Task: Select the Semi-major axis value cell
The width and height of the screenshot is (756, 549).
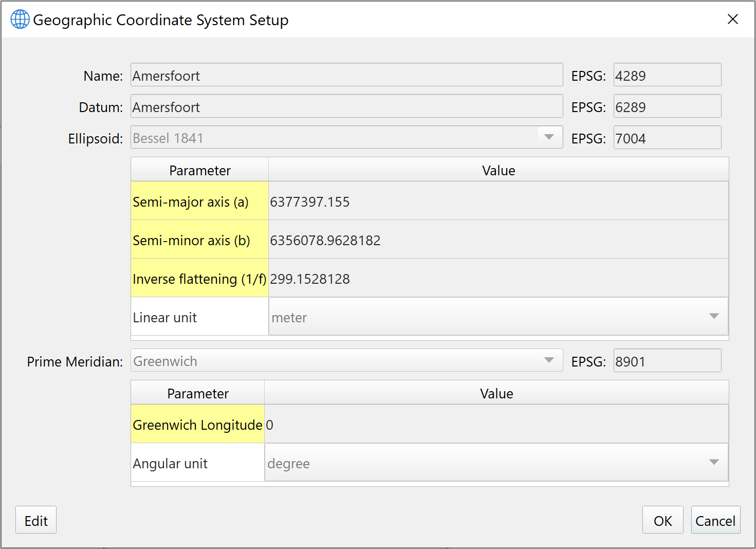Action: coord(497,201)
